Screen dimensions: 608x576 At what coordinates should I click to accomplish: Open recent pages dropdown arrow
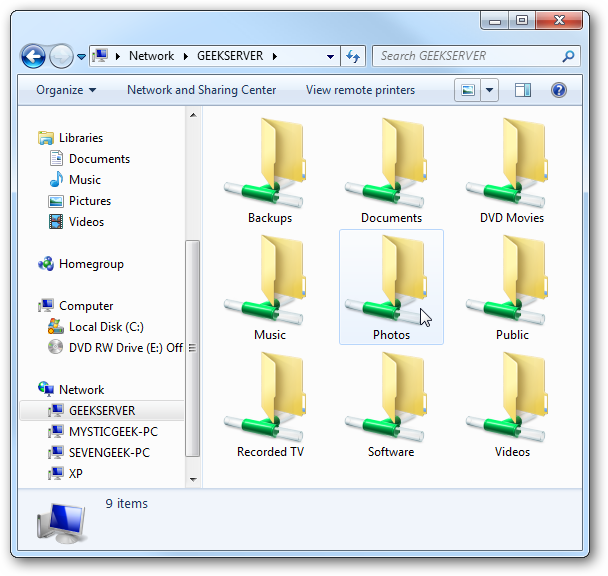coord(81,57)
